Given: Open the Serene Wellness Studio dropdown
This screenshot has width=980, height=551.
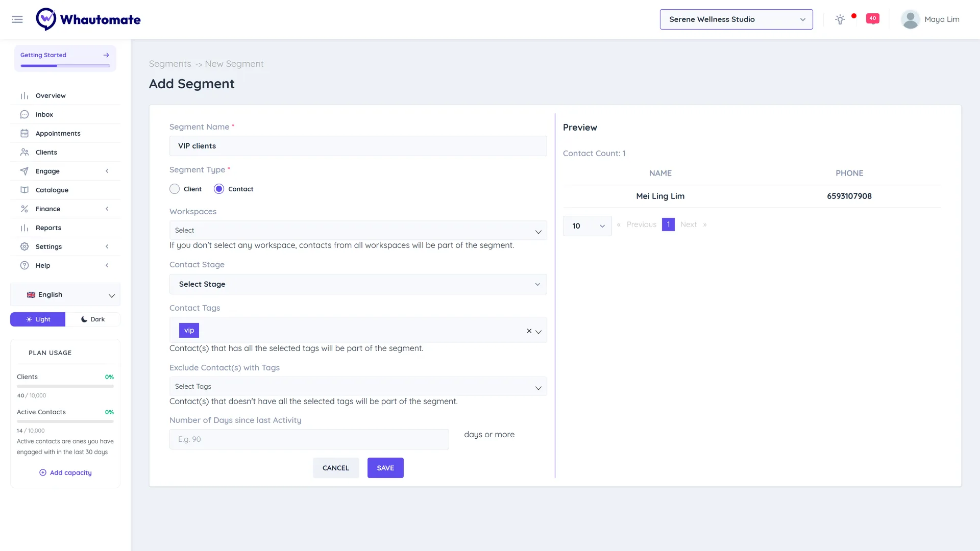Looking at the screenshot, I should click(x=736, y=19).
